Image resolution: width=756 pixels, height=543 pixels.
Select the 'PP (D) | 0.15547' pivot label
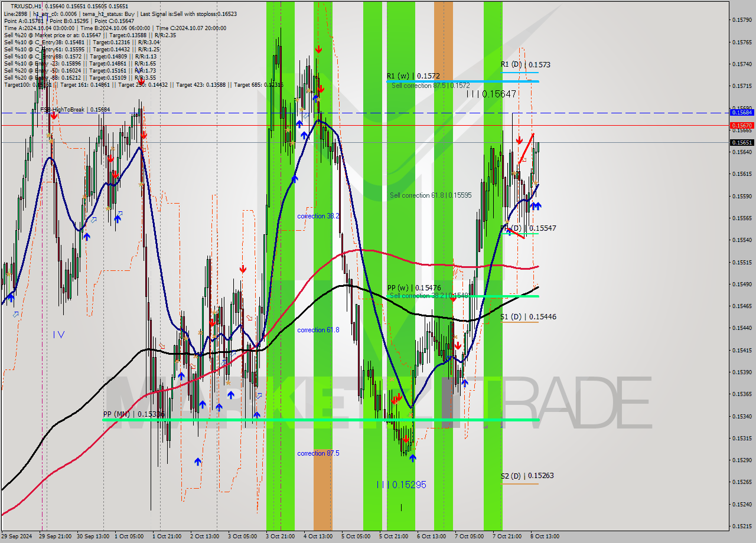pyautogui.click(x=528, y=228)
